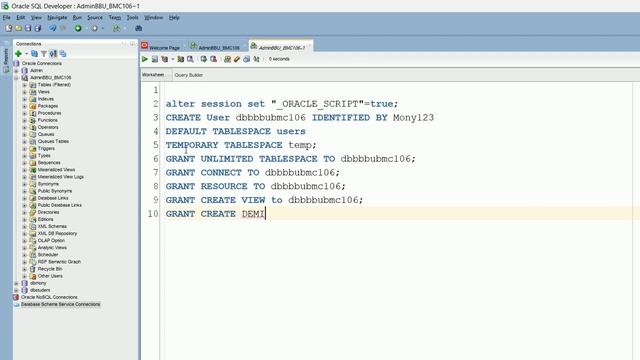Collapse the AdminBBU_BMC106 connection node

click(x=17, y=78)
